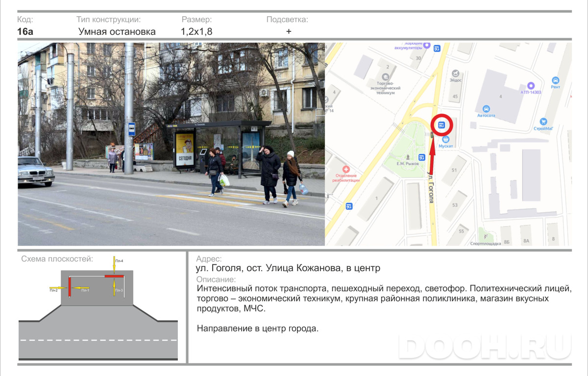
Task: Click the ул. Гоголя street label on map
Action: (x=431, y=187)
